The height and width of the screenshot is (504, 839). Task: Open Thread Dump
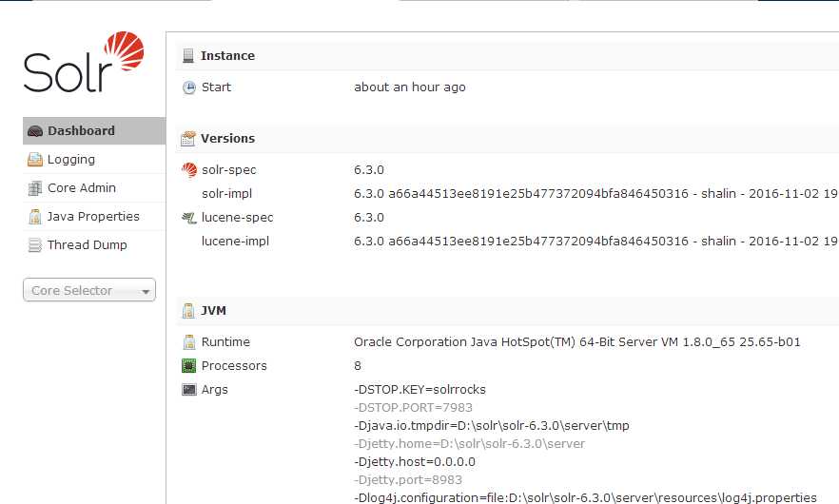point(94,245)
